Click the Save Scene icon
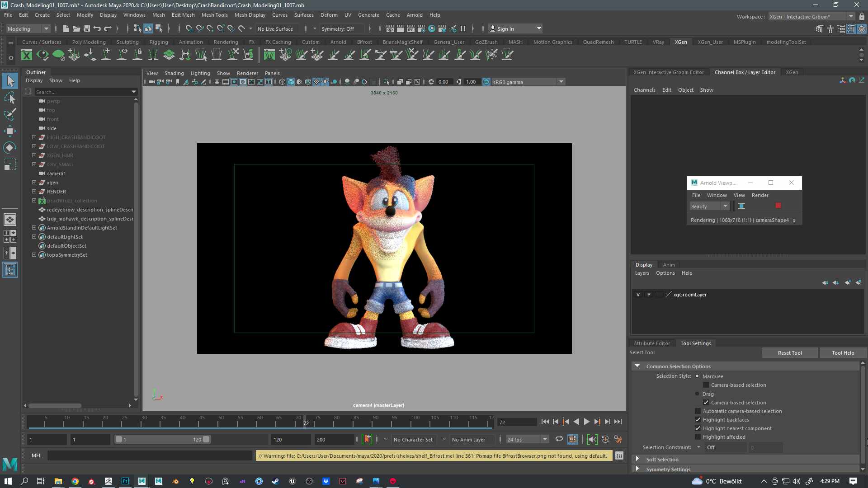This screenshot has width=868, height=488. coord(87,28)
